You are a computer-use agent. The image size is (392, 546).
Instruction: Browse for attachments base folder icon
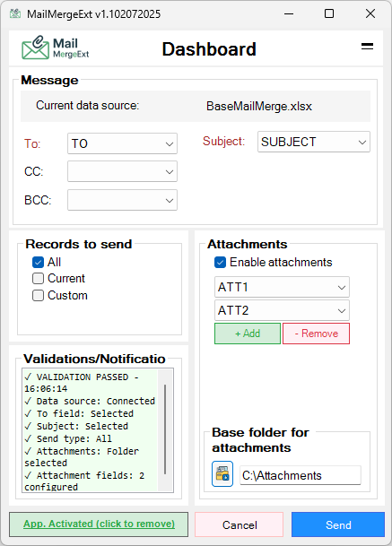tap(222, 474)
